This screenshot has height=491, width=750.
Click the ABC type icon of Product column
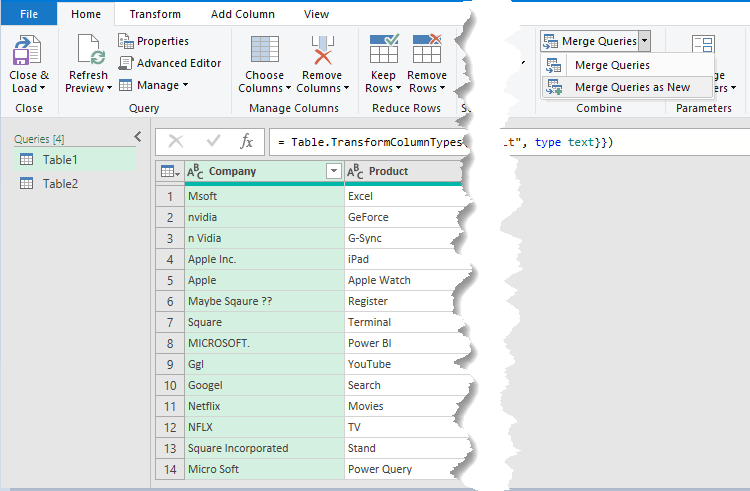tap(355, 171)
